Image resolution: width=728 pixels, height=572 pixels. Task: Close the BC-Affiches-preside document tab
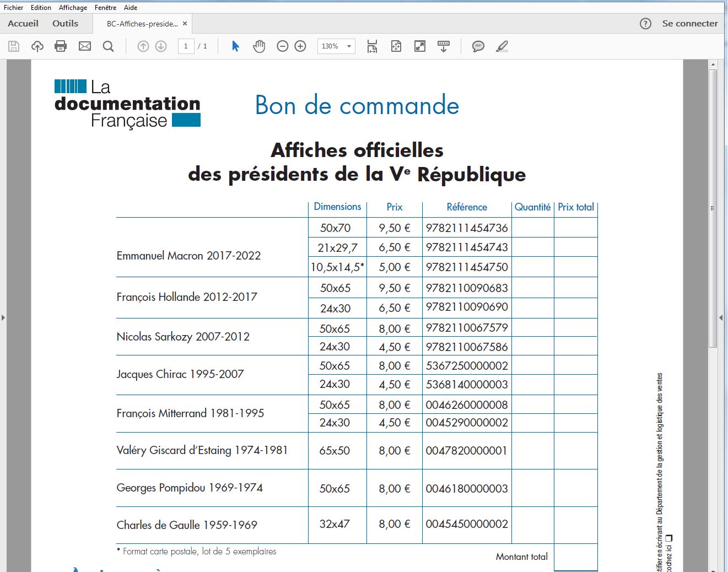point(185,24)
